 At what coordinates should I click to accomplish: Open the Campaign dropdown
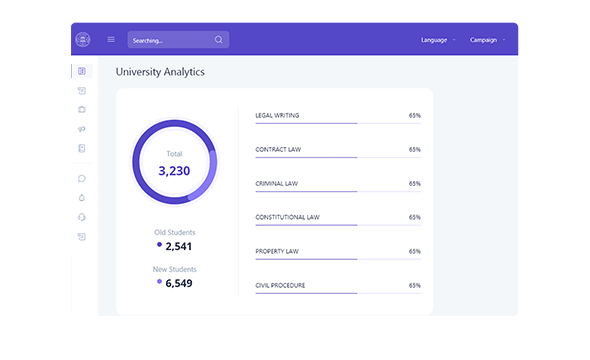point(487,40)
